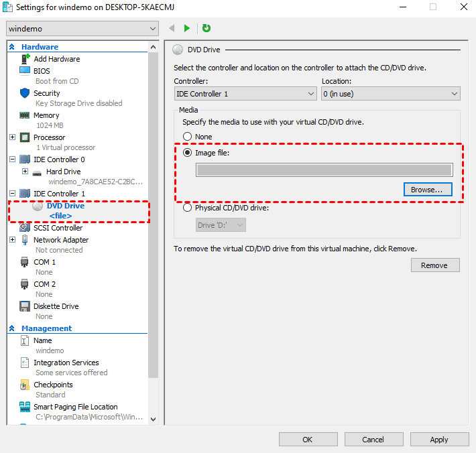Image resolution: width=476 pixels, height=453 pixels.
Task: Click the COM 2 port icon
Action: 25,284
